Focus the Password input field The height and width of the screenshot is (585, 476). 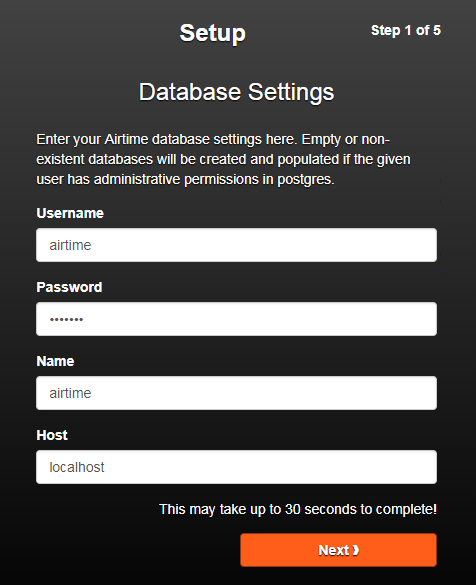tap(236, 319)
